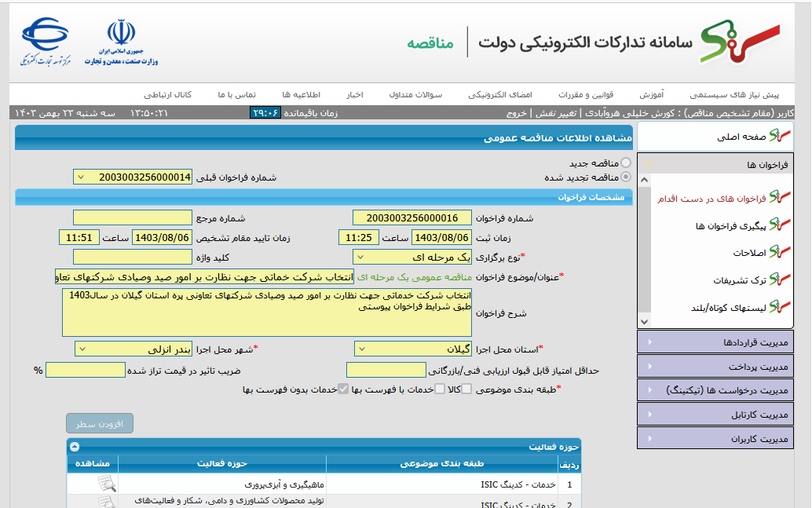Open the تماس با ما menu item
The height and width of the screenshot is (508, 812).
[236, 95]
